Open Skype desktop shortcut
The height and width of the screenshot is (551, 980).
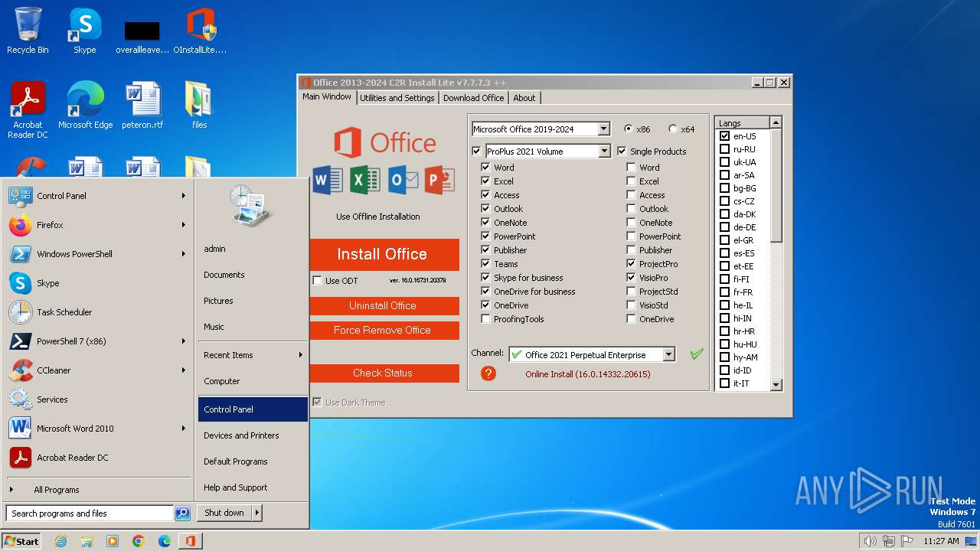point(84,31)
